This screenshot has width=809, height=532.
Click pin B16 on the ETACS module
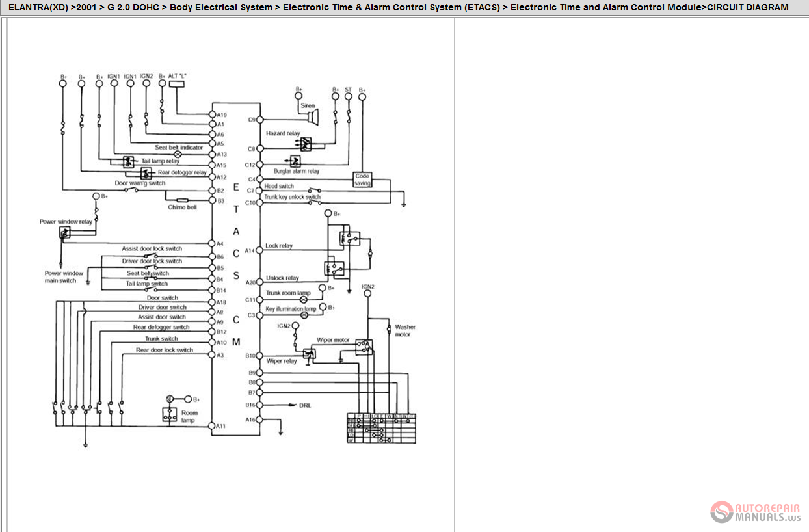tap(259, 405)
